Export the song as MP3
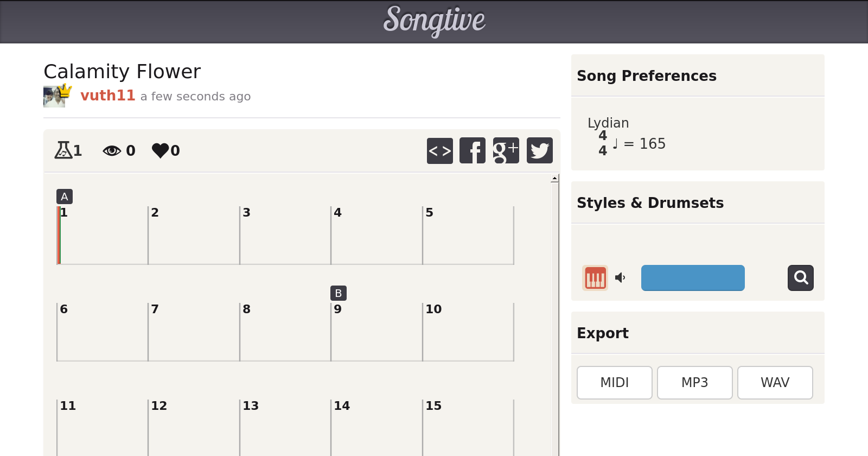Screen dimensions: 868x456 coord(695,383)
